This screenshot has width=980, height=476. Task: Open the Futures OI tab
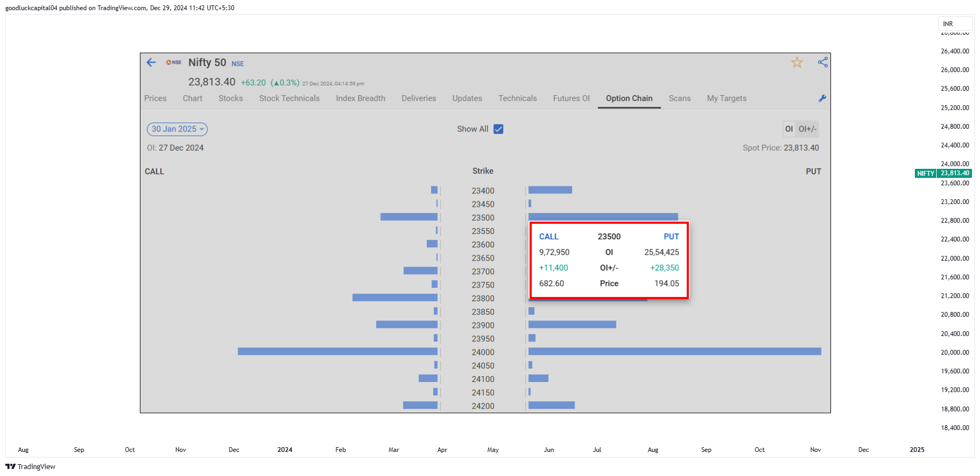(571, 98)
